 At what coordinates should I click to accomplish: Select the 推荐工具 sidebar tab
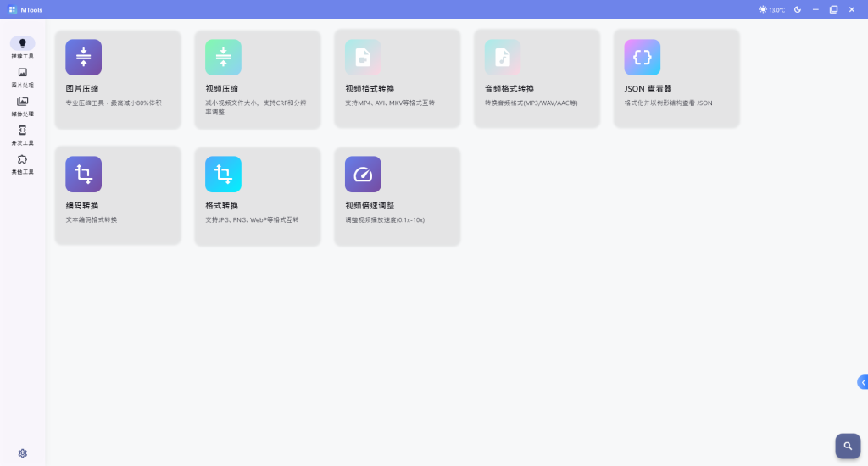click(22, 48)
